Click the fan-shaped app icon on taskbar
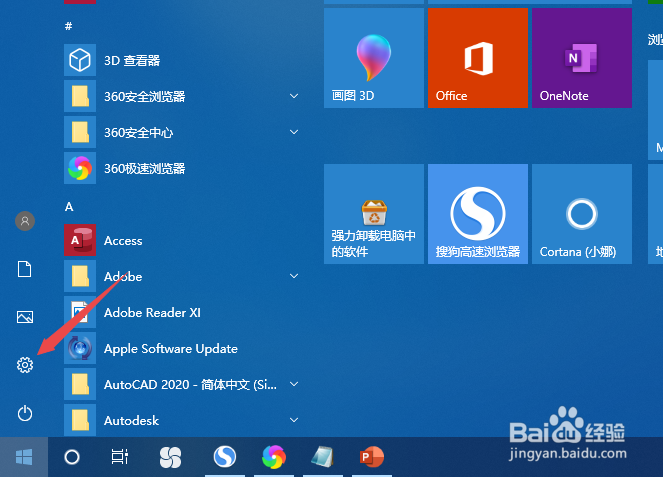The height and width of the screenshot is (477, 663). 170,457
